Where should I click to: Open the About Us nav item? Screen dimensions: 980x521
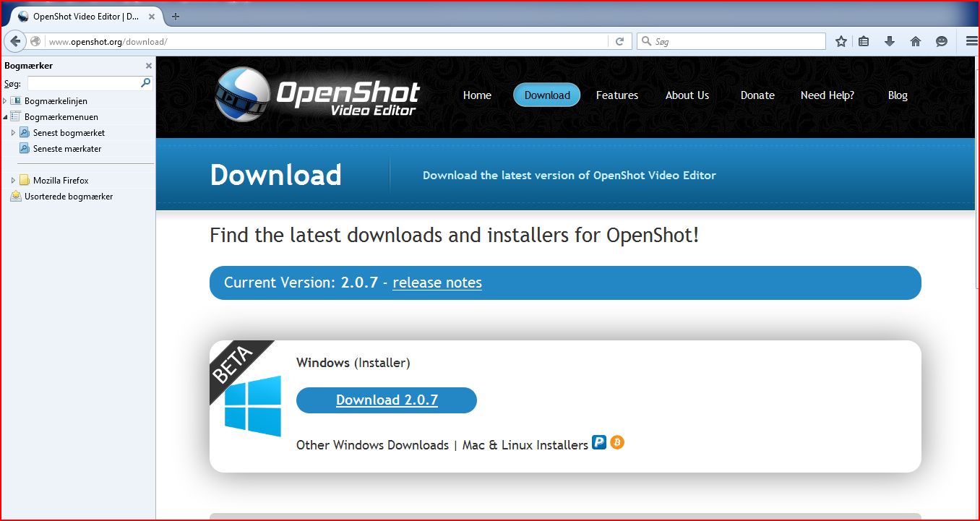pyautogui.click(x=687, y=95)
